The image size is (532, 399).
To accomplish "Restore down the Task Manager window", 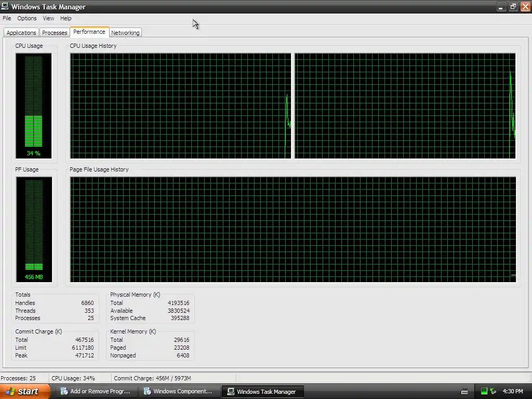I will pos(513,6).
